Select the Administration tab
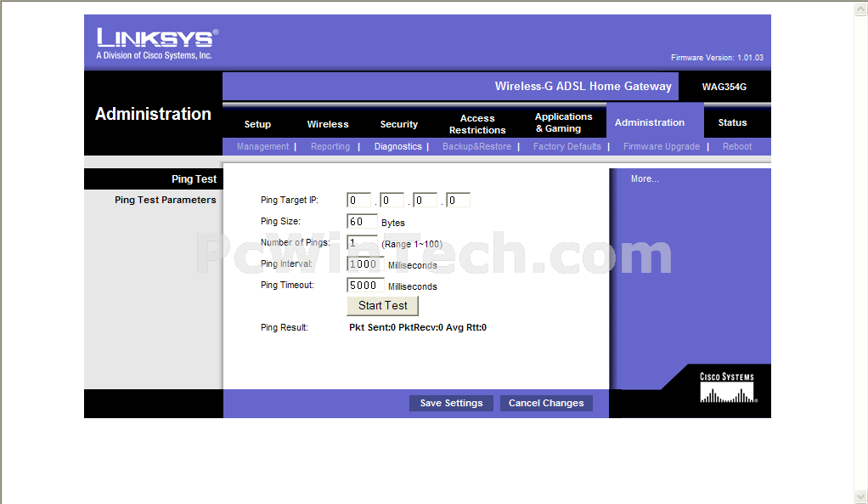The image size is (868, 504). [x=650, y=122]
